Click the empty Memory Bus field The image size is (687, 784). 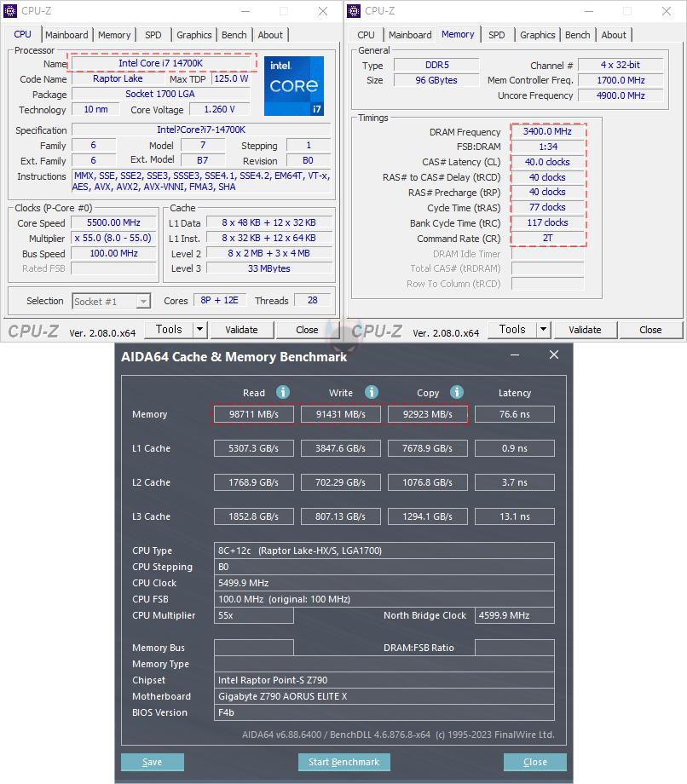(x=253, y=648)
